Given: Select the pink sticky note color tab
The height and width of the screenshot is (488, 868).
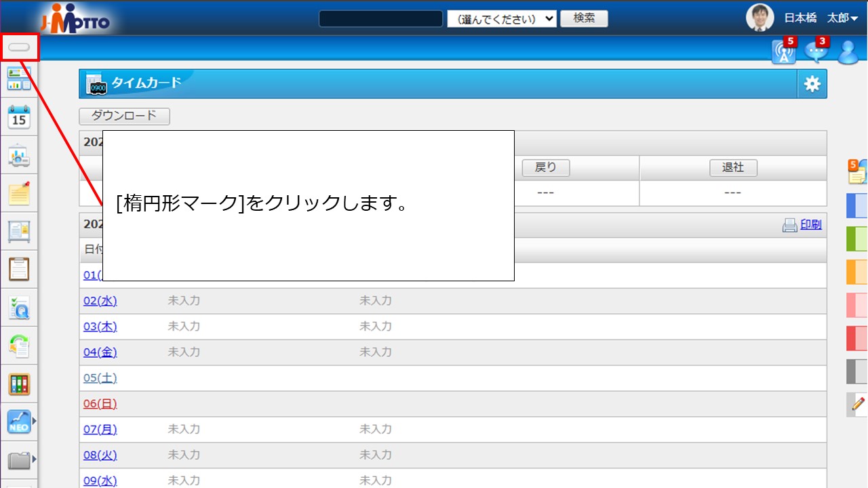Looking at the screenshot, I should [857, 306].
